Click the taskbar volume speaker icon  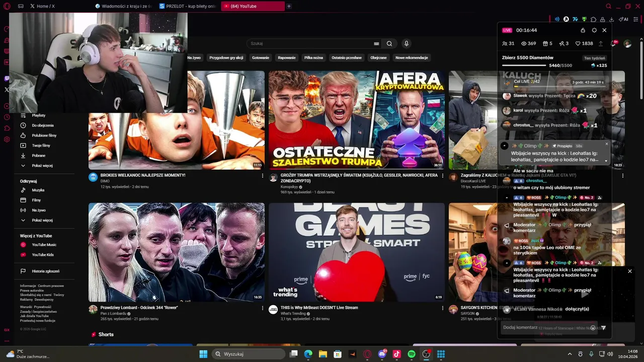pos(610,354)
